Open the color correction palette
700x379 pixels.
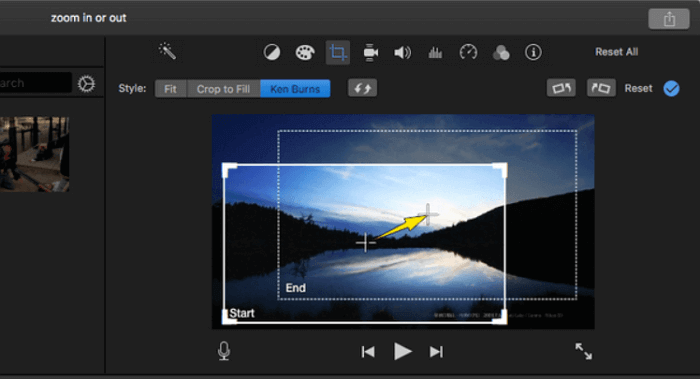coord(305,52)
